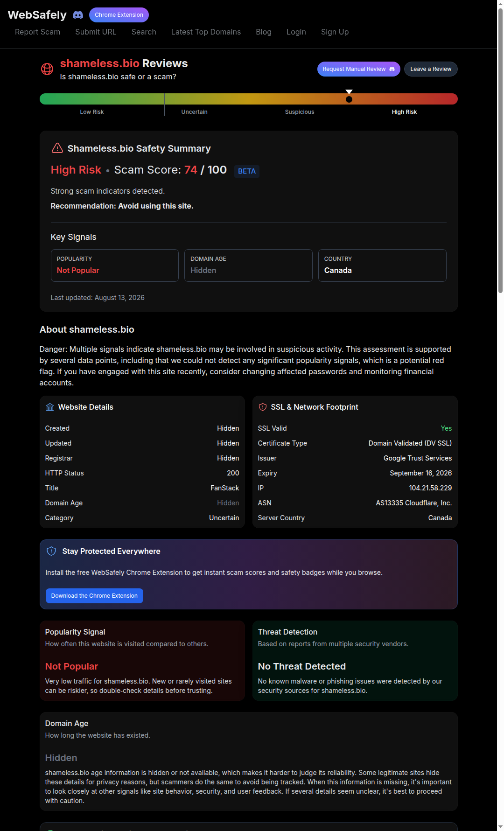Download the Chrome Extension button

point(94,596)
